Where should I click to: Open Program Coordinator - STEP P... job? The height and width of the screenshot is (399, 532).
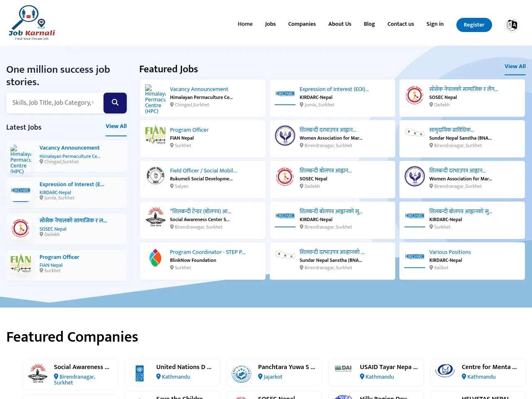pyautogui.click(x=207, y=252)
